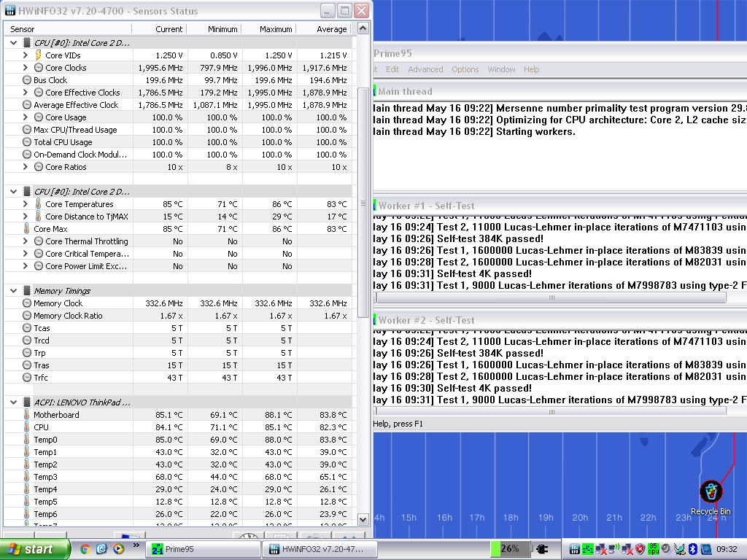Open the Window menu in Prime95
The width and height of the screenshot is (747, 560).
pos(501,69)
